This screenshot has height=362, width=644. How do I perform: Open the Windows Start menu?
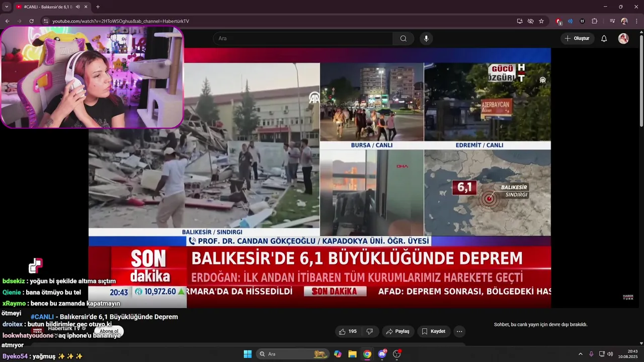[x=248, y=354]
